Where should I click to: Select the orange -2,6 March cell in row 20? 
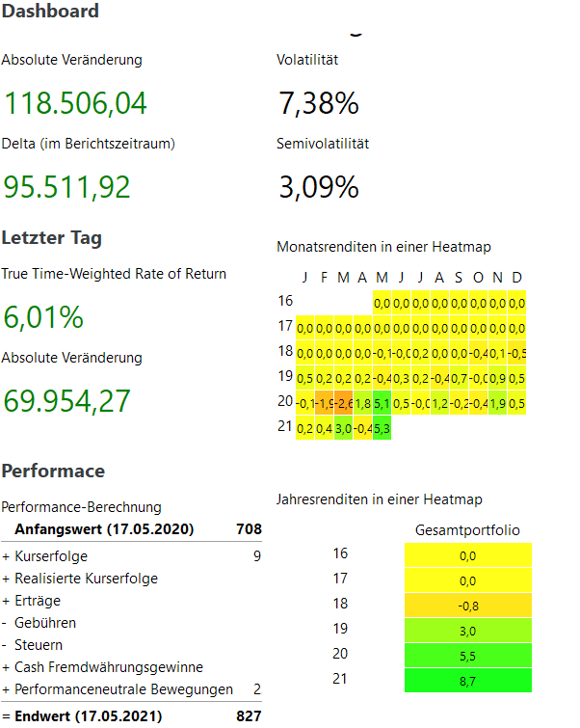tap(343, 403)
